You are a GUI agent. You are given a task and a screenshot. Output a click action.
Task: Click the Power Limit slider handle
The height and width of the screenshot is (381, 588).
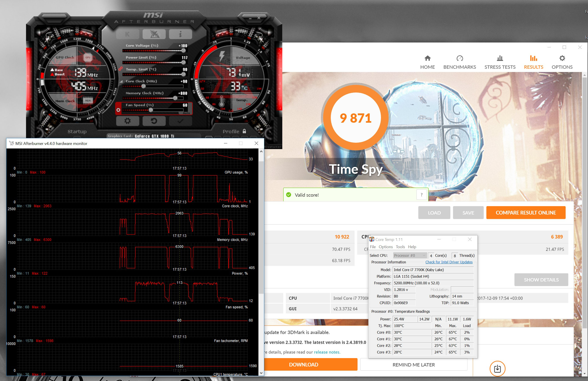[183, 63]
